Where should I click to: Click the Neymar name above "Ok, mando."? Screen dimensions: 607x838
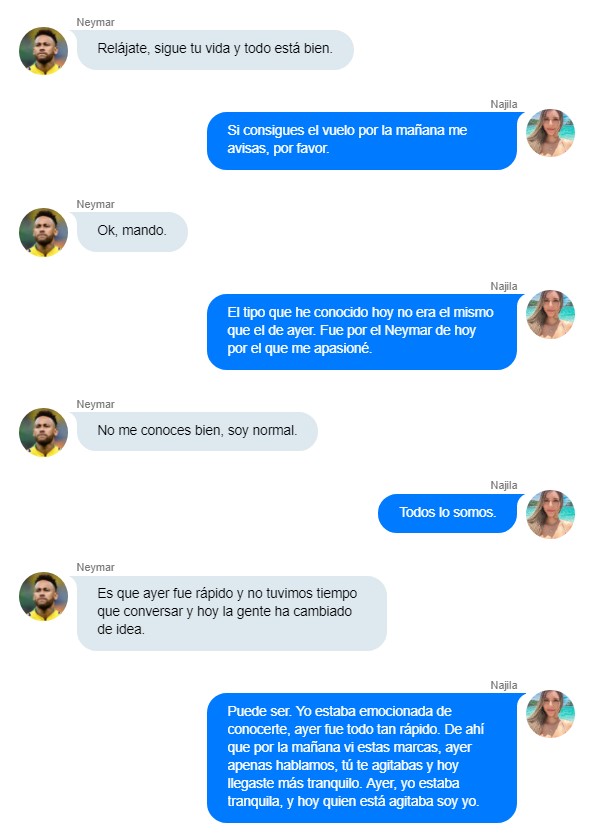tap(95, 204)
